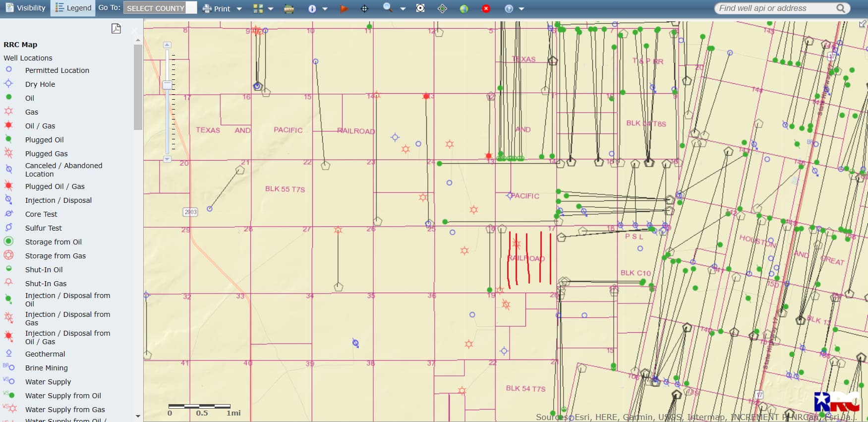Viewport: 868px width, 422px height.
Task: Click the 'Injection / Disposal' legend entry
Action: coord(58,200)
